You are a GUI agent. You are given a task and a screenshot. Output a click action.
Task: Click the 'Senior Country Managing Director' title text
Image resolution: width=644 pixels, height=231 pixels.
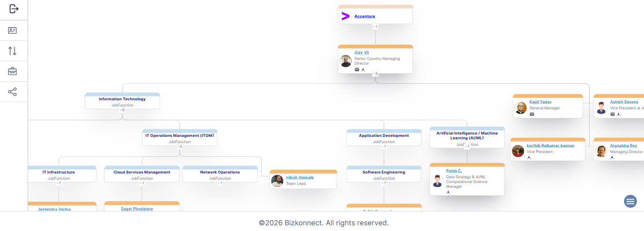point(377,61)
